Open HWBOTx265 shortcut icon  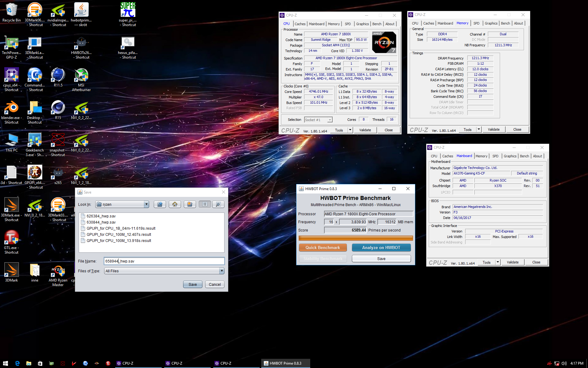point(81,47)
